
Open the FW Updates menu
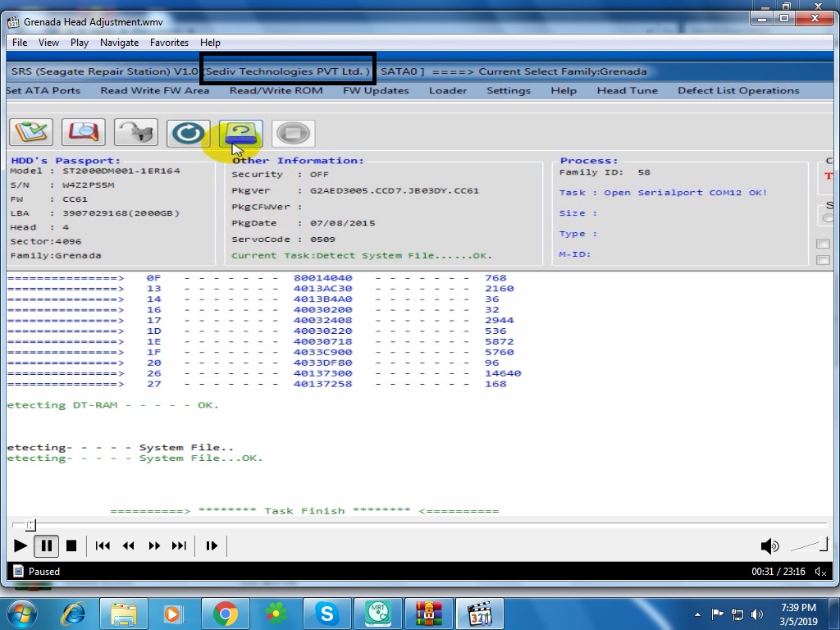pyautogui.click(x=376, y=90)
